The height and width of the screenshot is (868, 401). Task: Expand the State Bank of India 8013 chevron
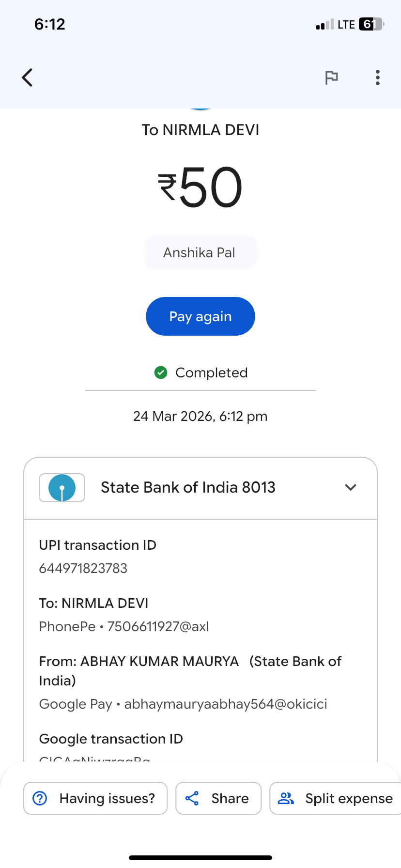click(x=351, y=487)
